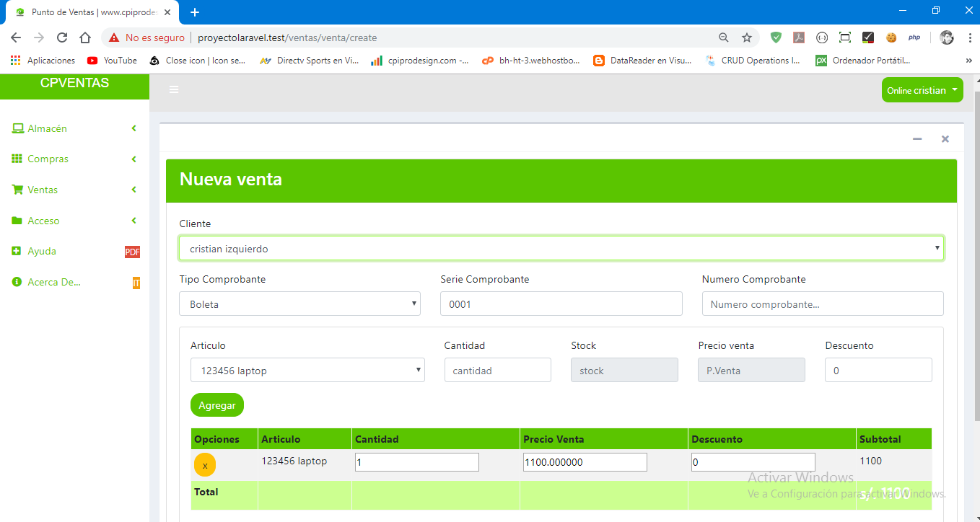Open the Articulo selection dropdown
Screen dimensions: 980x522
pos(307,371)
